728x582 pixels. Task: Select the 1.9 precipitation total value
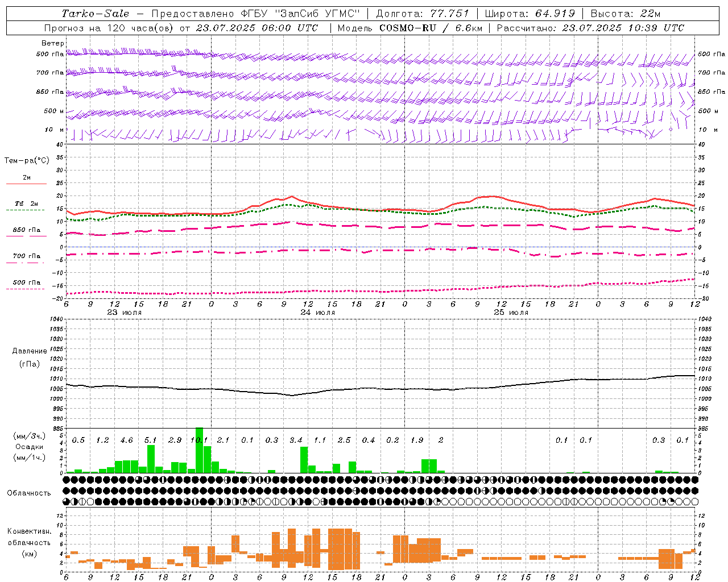point(417,440)
